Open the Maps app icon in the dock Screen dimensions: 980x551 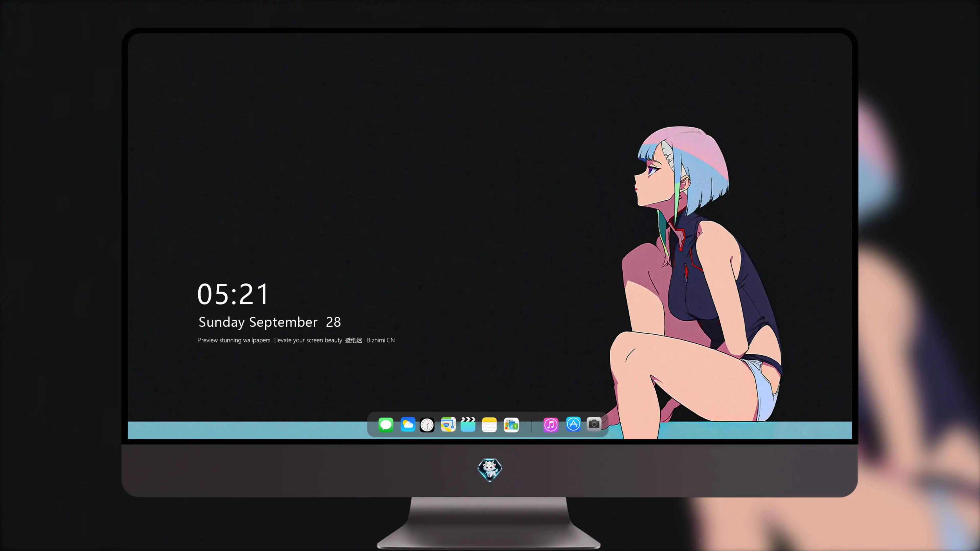point(448,425)
